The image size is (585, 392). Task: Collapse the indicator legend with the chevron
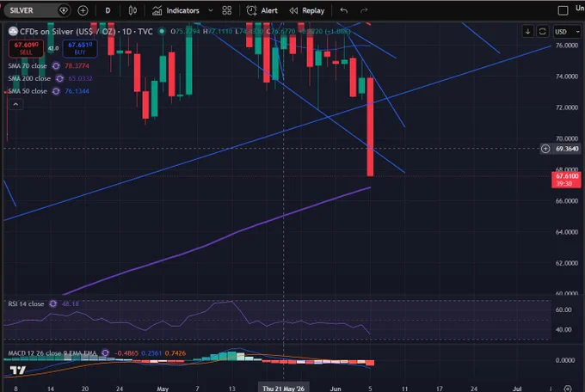click(15, 104)
